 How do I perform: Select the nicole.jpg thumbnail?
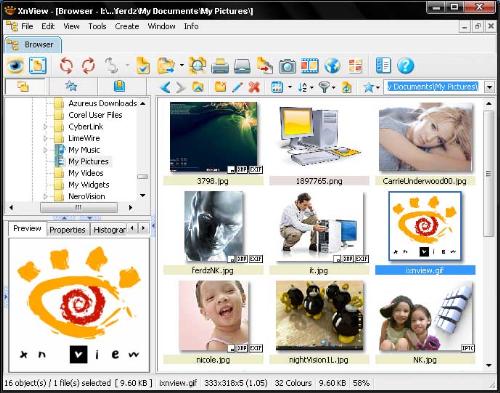point(213,316)
